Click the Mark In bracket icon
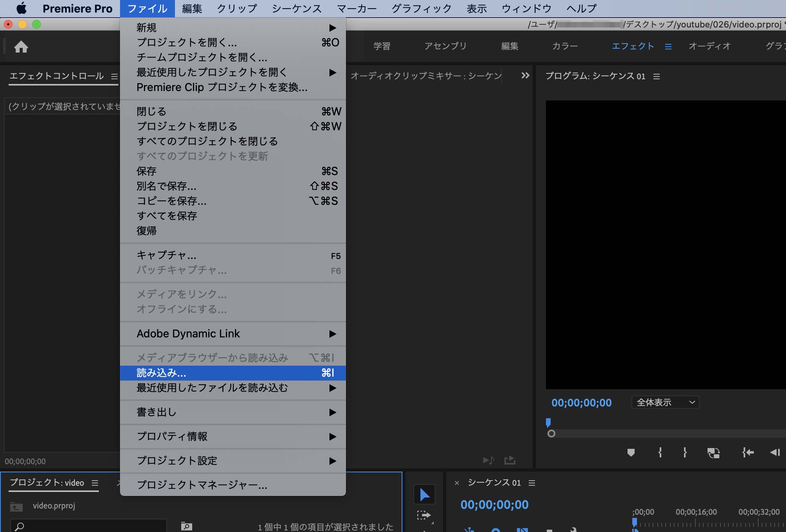This screenshot has width=786, height=532. pos(660,453)
